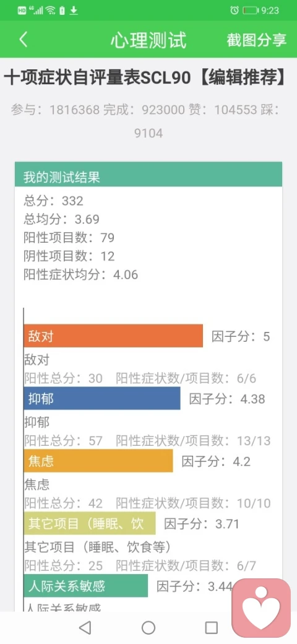
Task: Tap the back arrow in the header
Action: [x=24, y=40]
